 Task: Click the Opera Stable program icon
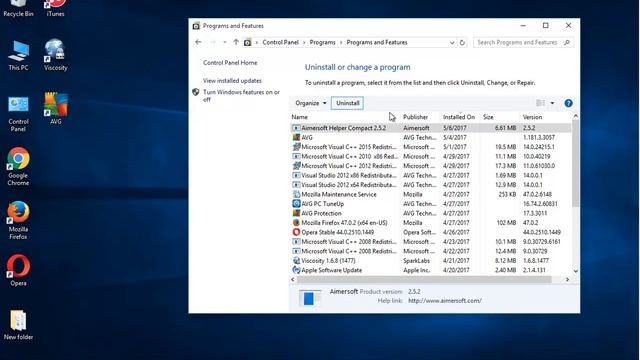[x=296, y=232]
